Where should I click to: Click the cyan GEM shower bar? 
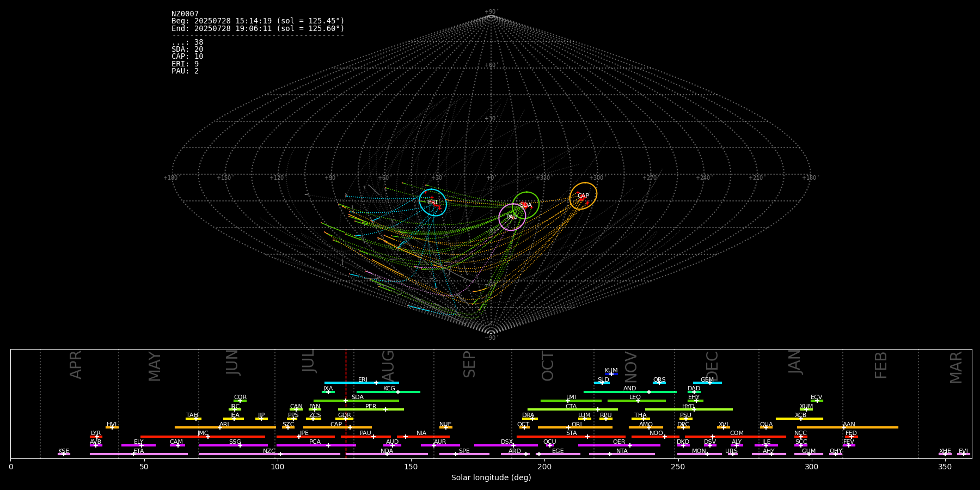tap(707, 383)
